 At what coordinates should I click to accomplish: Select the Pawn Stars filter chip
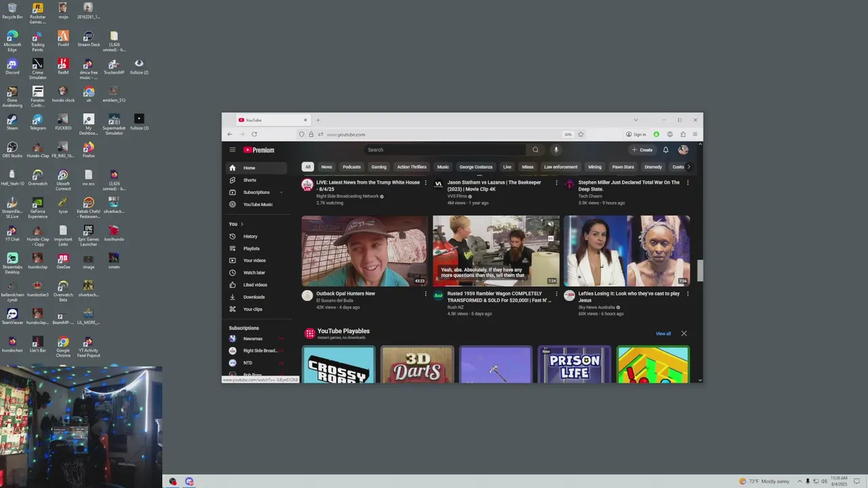pos(623,167)
